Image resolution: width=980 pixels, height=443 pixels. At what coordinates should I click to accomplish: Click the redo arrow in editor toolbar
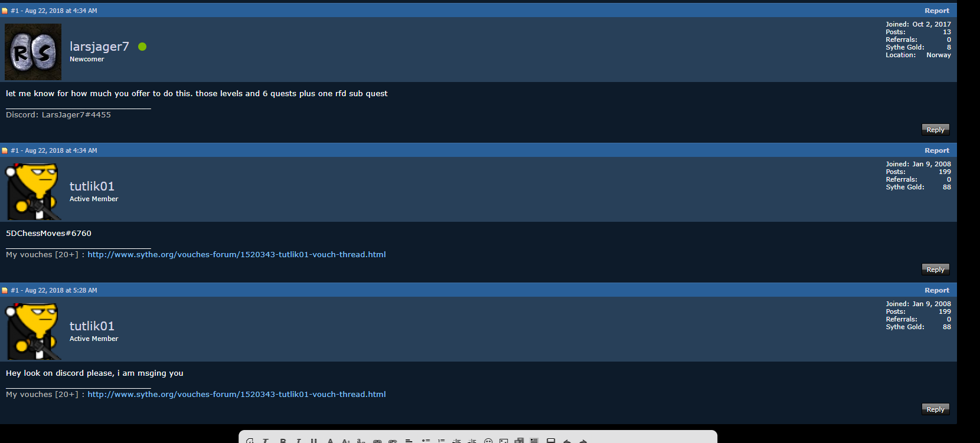pos(583,441)
